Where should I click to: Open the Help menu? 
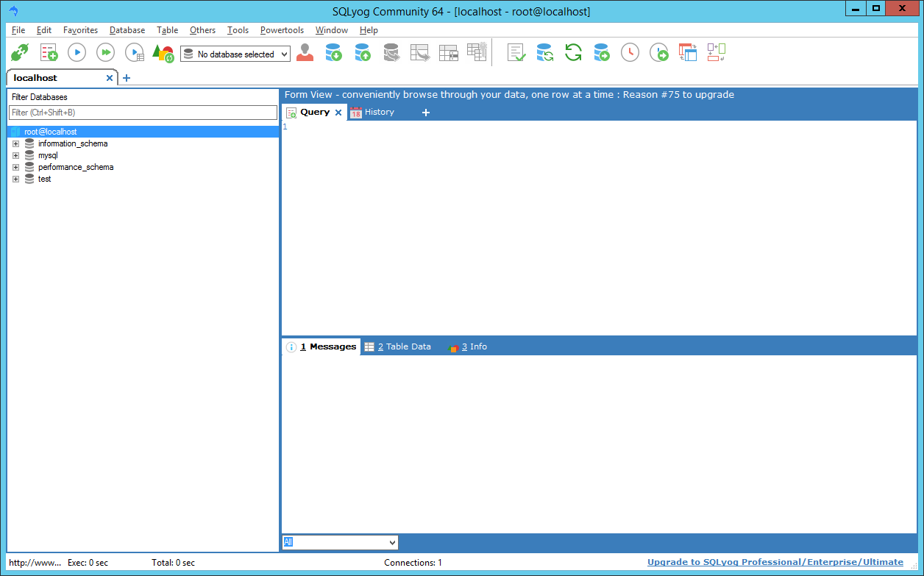369,30
